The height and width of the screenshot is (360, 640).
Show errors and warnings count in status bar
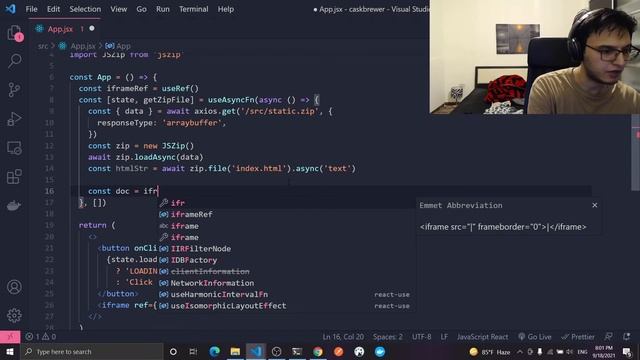point(41,337)
